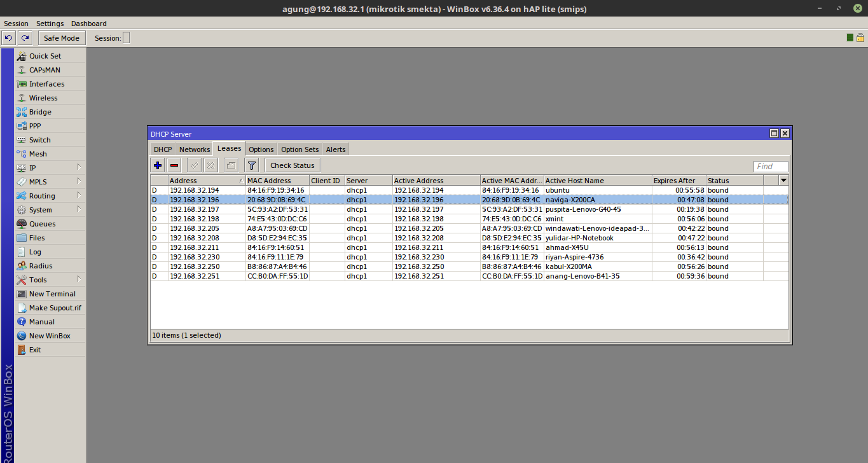868x463 pixels.
Task: Launch New WinBox from sidebar
Action: click(50, 336)
